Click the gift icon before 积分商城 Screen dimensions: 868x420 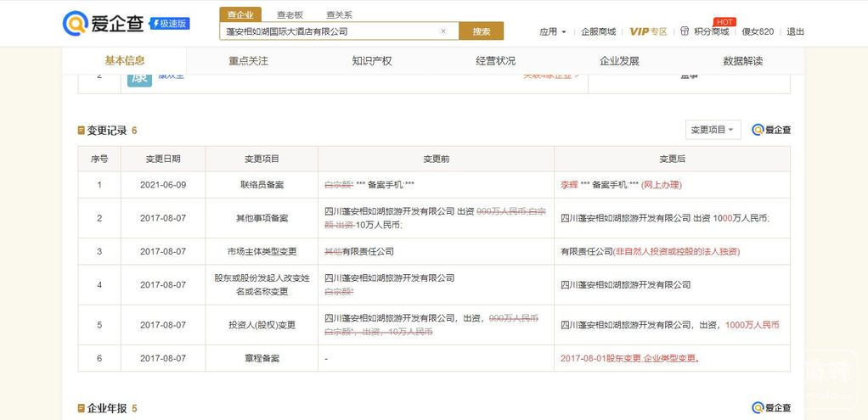(x=684, y=31)
